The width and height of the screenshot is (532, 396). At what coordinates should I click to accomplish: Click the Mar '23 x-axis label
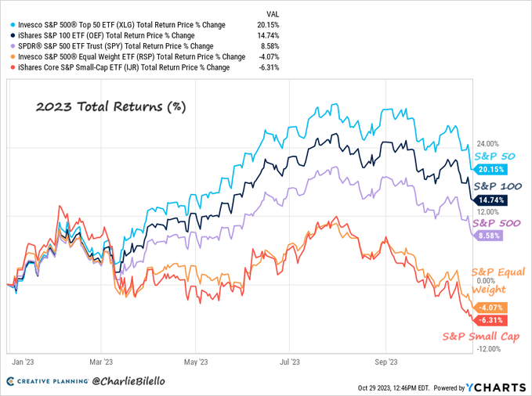point(101,362)
